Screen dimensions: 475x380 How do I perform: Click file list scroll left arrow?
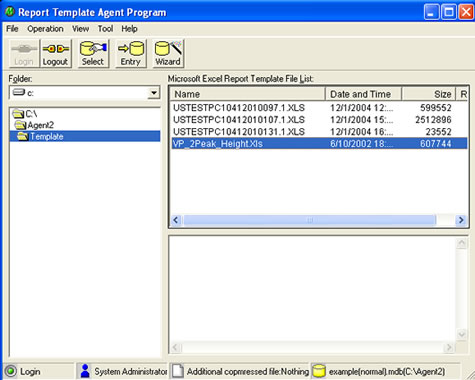tap(176, 220)
